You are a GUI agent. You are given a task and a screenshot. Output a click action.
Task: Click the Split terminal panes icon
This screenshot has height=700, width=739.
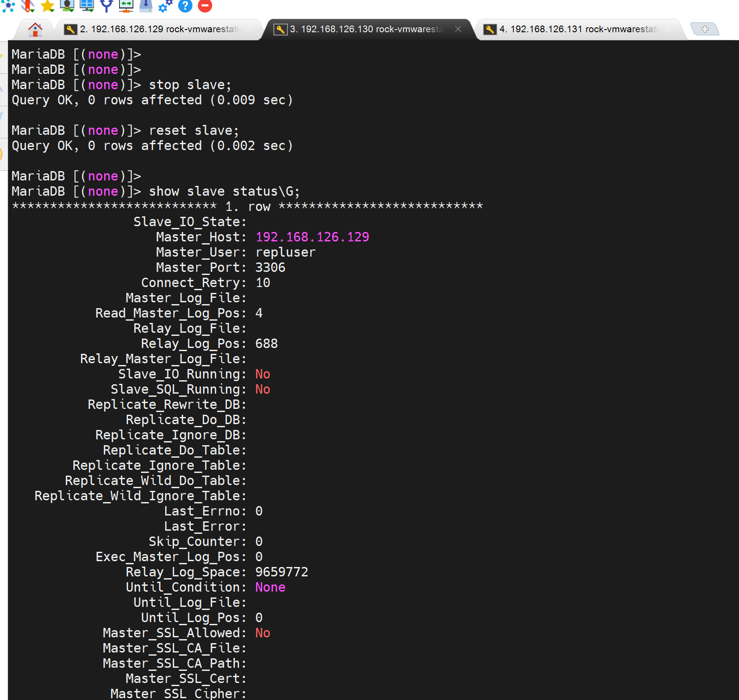(87, 5)
